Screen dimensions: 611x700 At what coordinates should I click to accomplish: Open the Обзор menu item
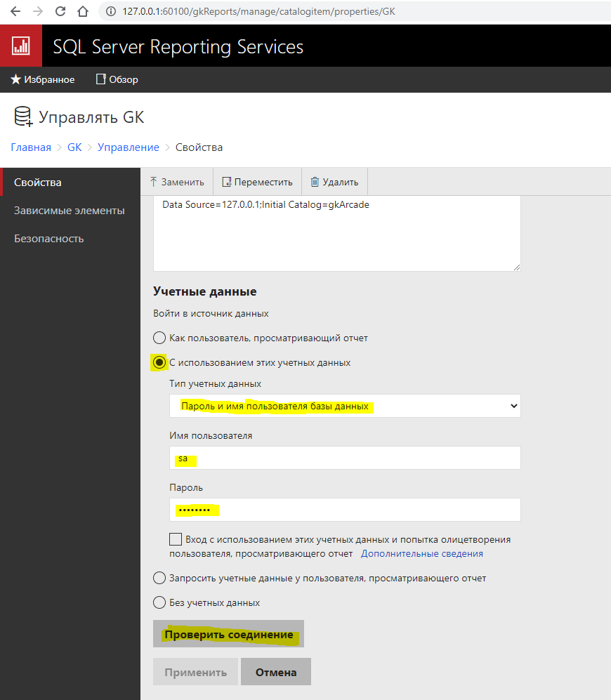117,79
